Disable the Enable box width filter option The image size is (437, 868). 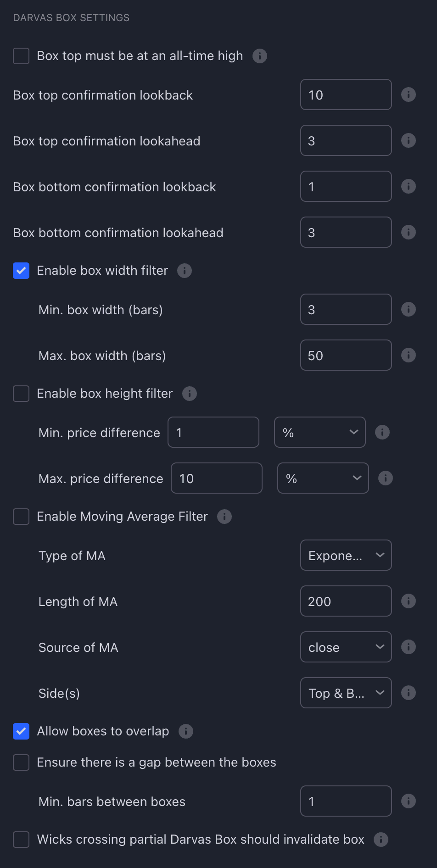click(21, 271)
